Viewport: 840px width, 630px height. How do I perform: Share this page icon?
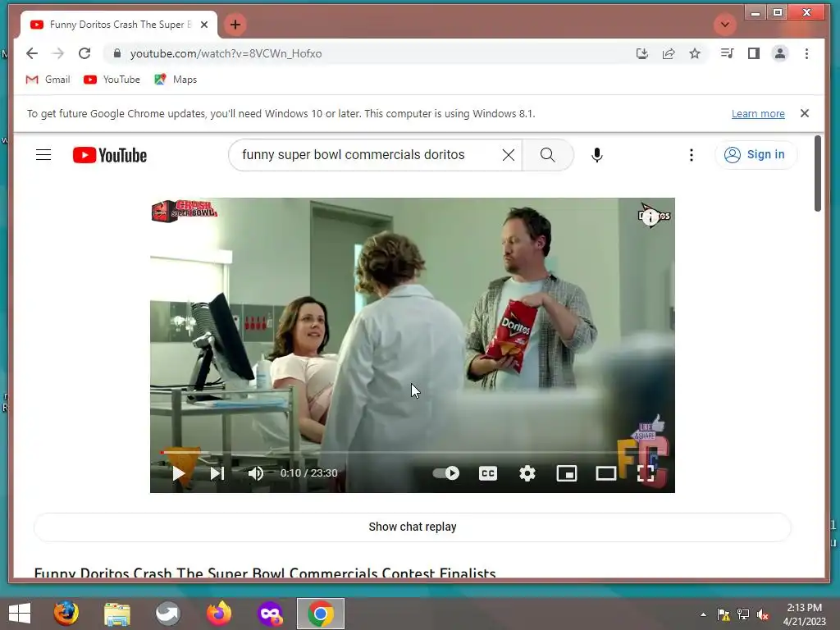[x=668, y=53]
